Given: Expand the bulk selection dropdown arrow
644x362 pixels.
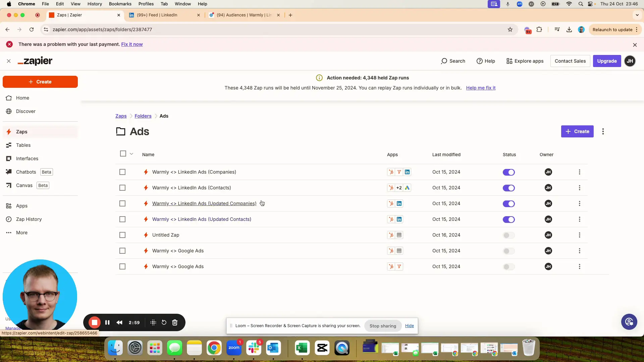Looking at the screenshot, I should pyautogui.click(x=131, y=154).
